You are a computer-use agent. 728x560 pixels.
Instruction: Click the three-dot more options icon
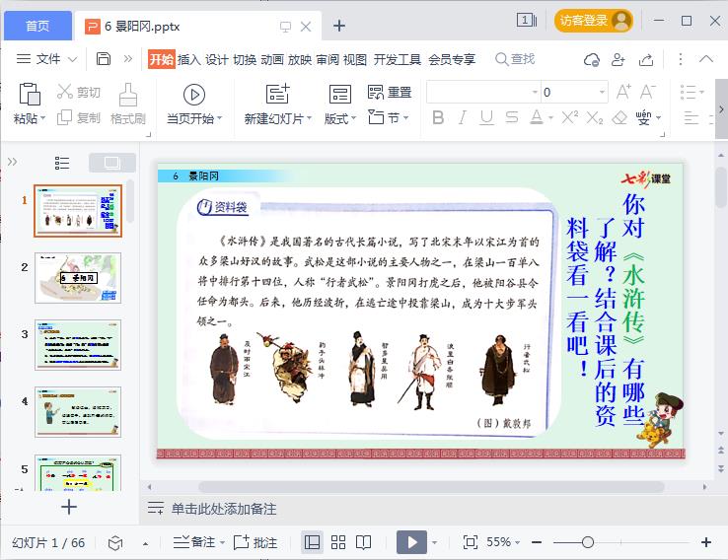point(681,59)
